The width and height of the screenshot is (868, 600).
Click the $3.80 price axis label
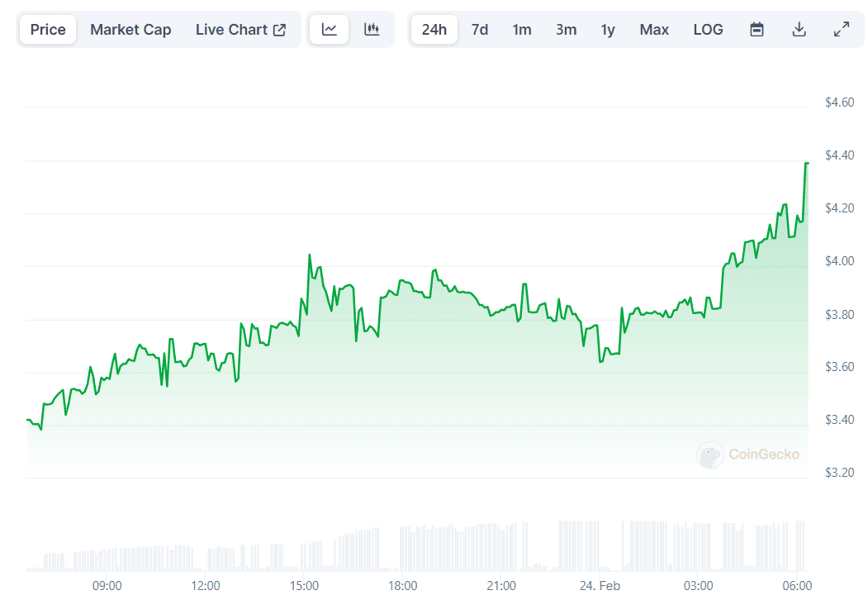tap(839, 314)
